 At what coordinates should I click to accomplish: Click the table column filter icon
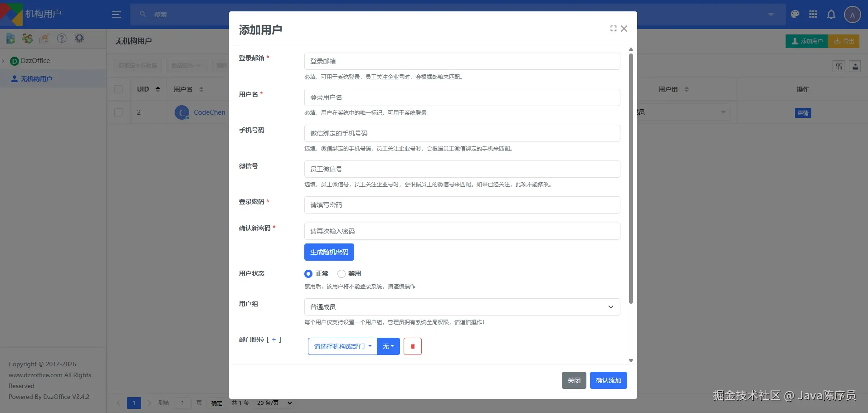click(839, 67)
